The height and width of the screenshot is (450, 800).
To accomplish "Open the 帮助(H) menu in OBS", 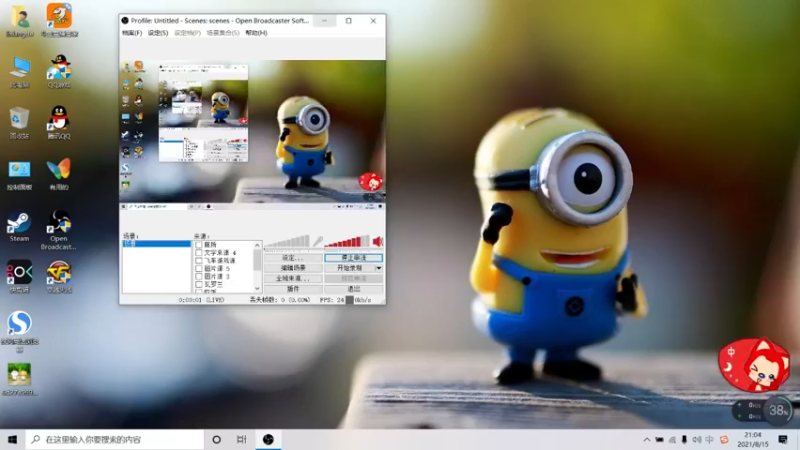I will tap(256, 33).
